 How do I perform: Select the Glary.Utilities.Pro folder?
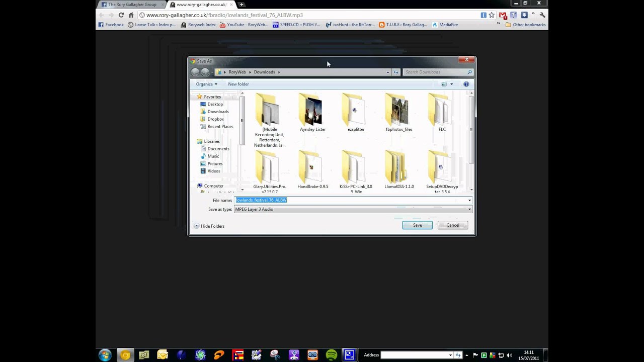pyautogui.click(x=269, y=171)
